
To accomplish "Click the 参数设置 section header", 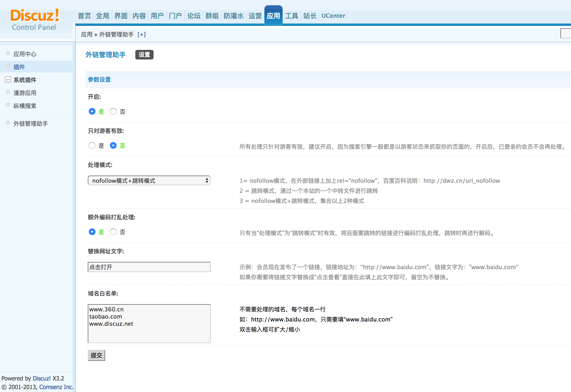I will click(99, 80).
